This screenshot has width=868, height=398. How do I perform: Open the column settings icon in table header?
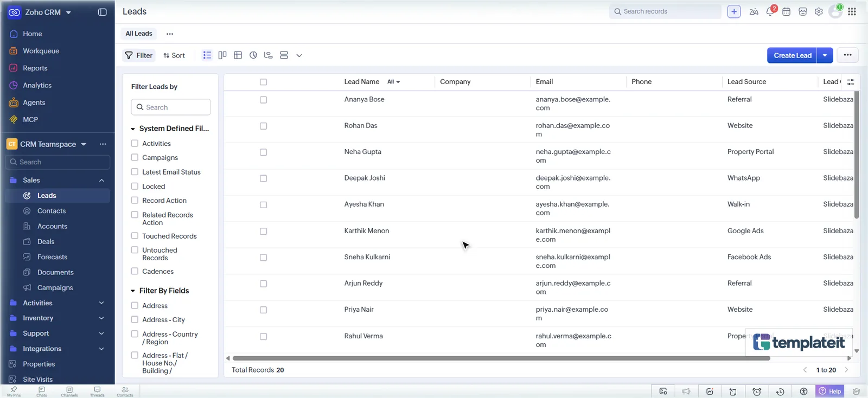click(x=851, y=82)
